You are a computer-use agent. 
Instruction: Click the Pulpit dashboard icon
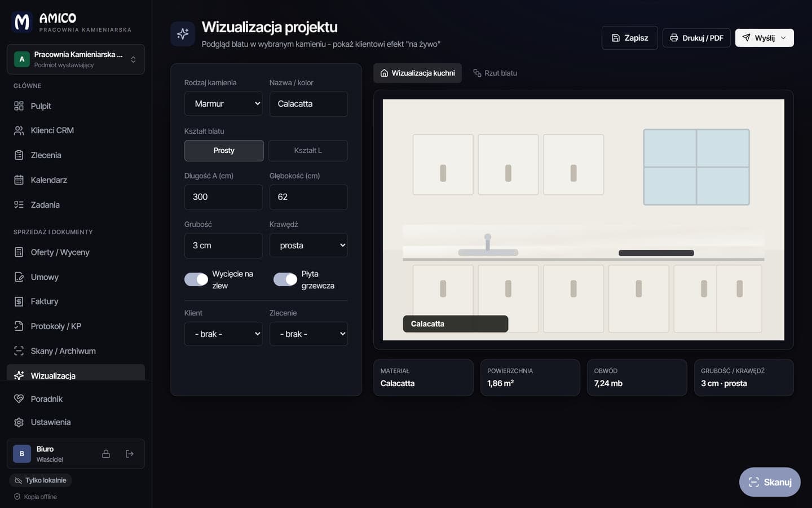pos(19,106)
